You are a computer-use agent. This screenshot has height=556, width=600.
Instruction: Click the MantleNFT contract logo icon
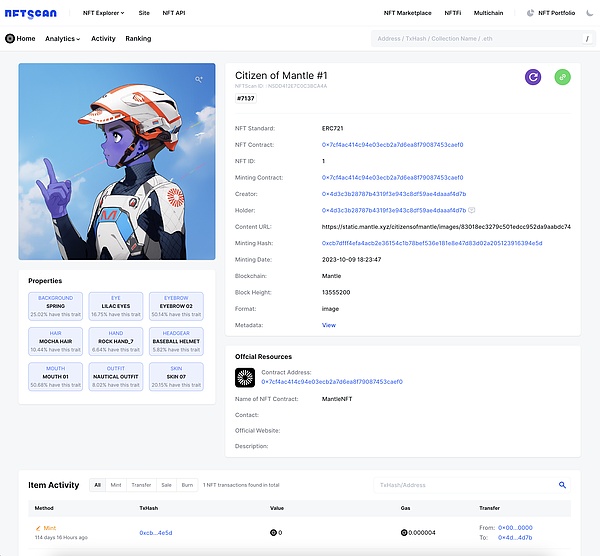[x=245, y=377]
